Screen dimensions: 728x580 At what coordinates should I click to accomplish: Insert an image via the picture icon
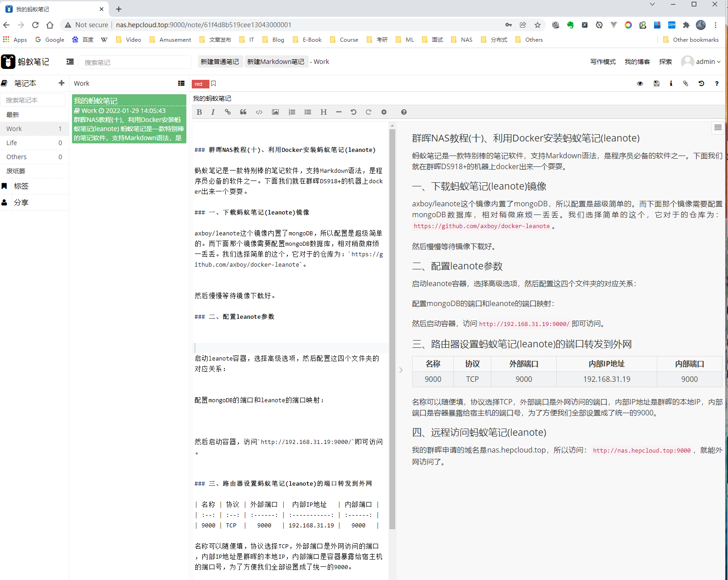point(275,112)
